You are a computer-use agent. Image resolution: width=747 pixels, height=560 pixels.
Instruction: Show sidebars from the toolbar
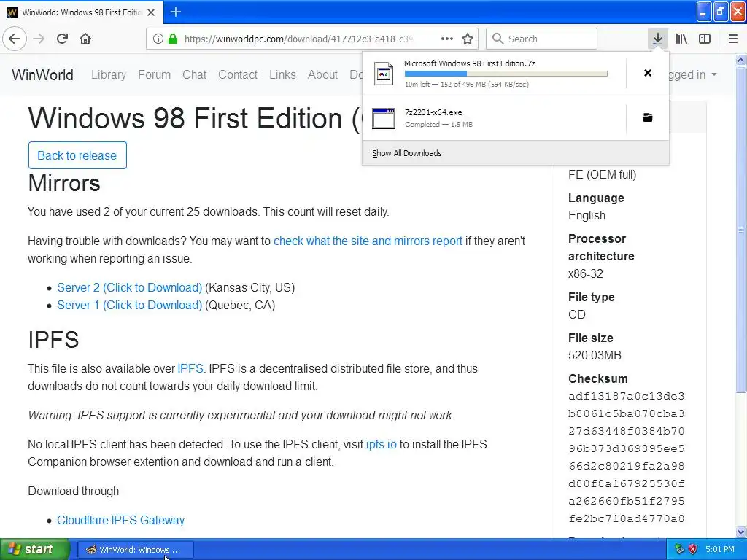coord(705,39)
